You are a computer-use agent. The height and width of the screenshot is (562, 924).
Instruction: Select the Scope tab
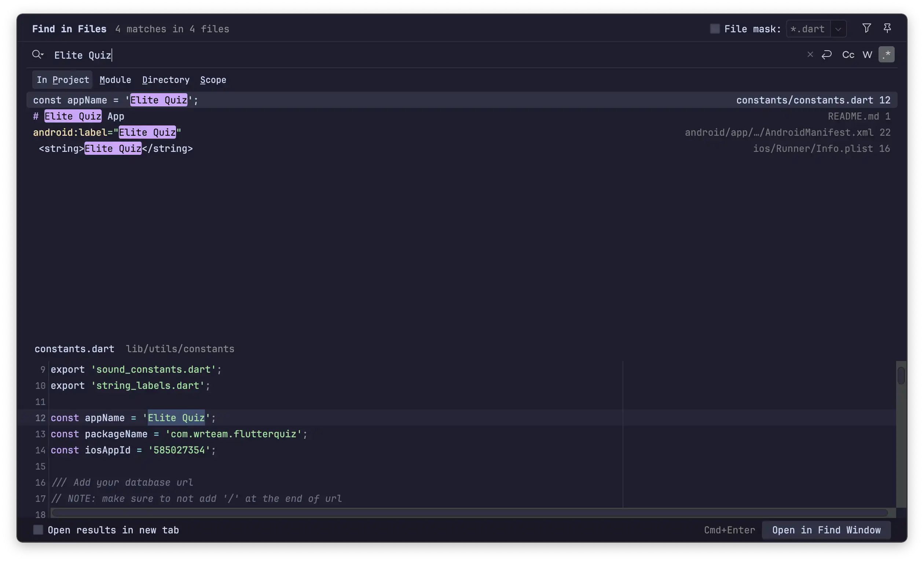213,80
